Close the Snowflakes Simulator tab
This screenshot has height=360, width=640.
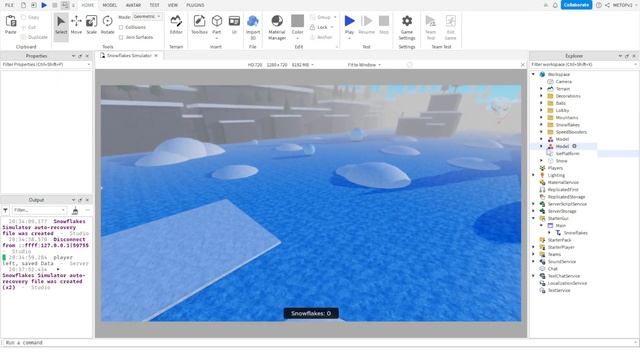[156, 56]
